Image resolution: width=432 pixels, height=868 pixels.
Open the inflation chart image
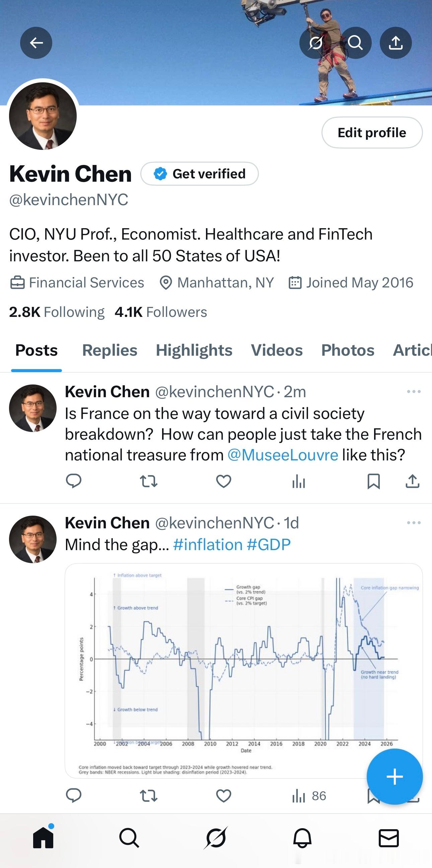[x=243, y=671]
